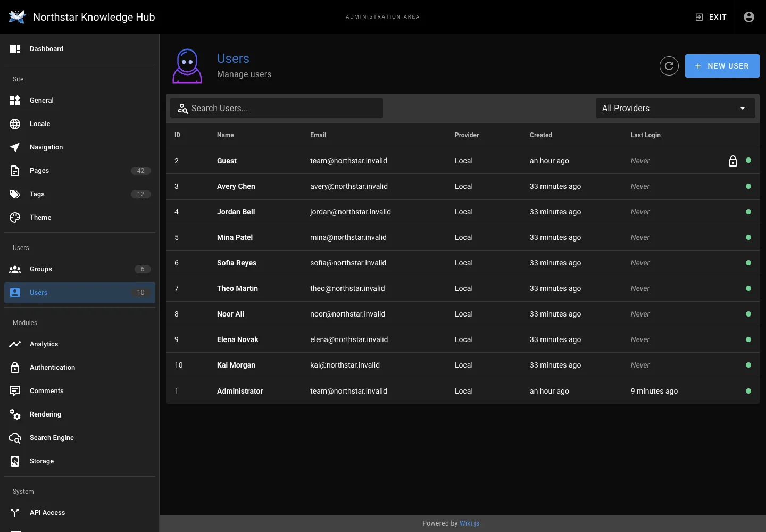The height and width of the screenshot is (532, 766).
Task: Sort by the Email column header
Action: click(x=318, y=135)
